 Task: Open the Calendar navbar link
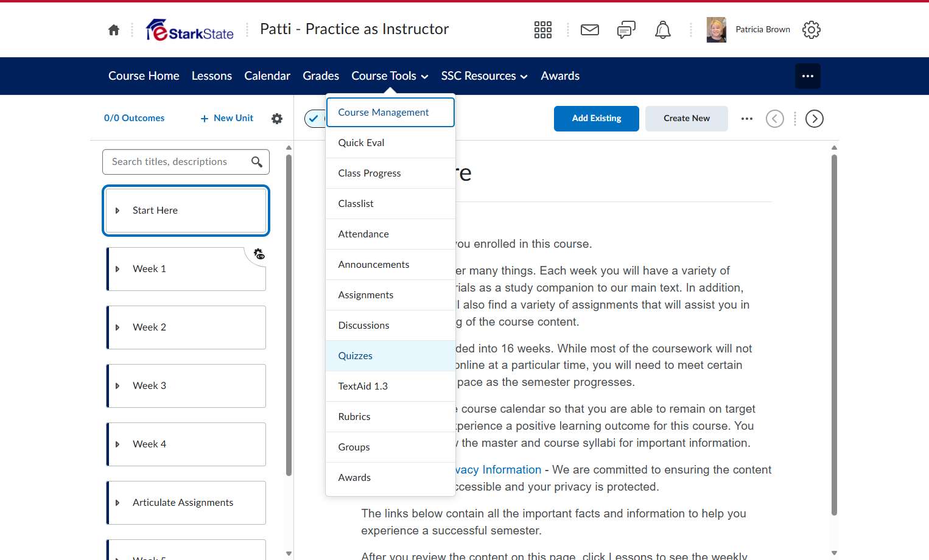(267, 76)
